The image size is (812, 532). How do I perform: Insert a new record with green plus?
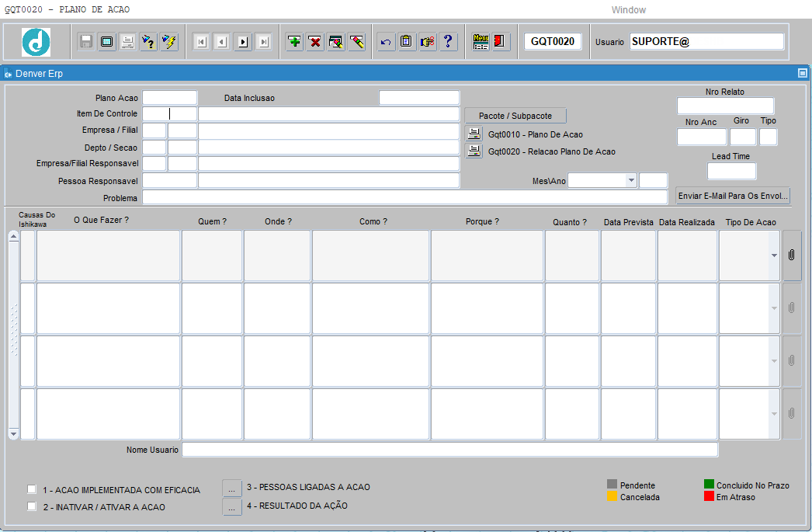(x=295, y=41)
